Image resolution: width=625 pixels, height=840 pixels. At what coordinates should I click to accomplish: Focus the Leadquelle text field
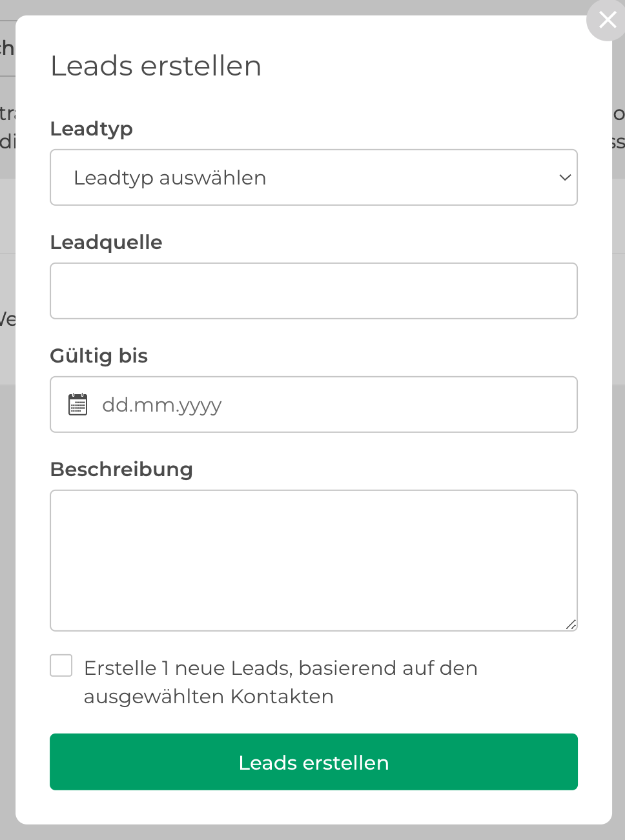point(314,291)
